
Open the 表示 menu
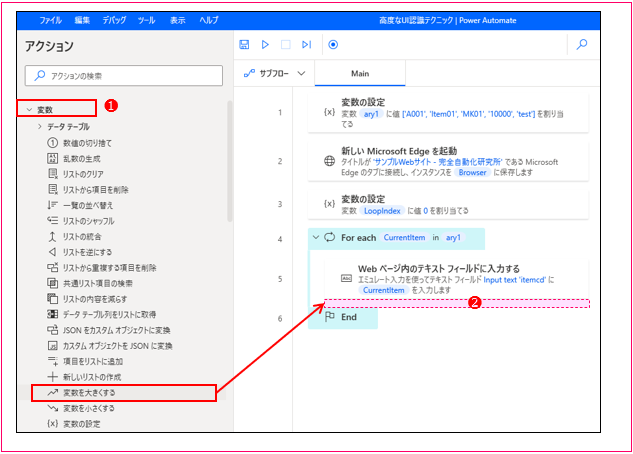pos(178,20)
